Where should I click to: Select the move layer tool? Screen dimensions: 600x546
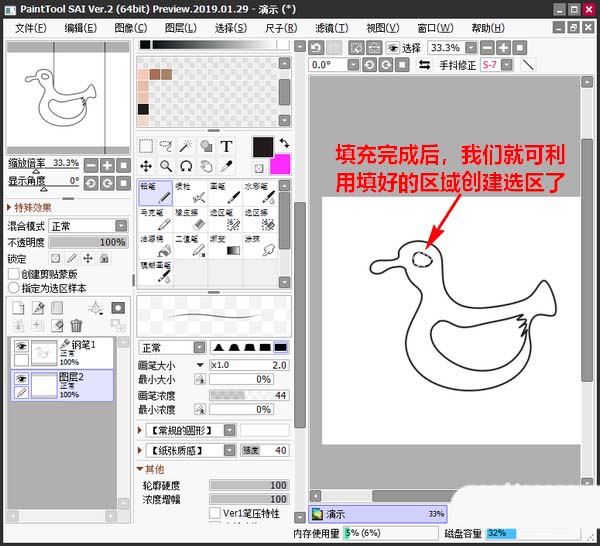pyautogui.click(x=146, y=166)
